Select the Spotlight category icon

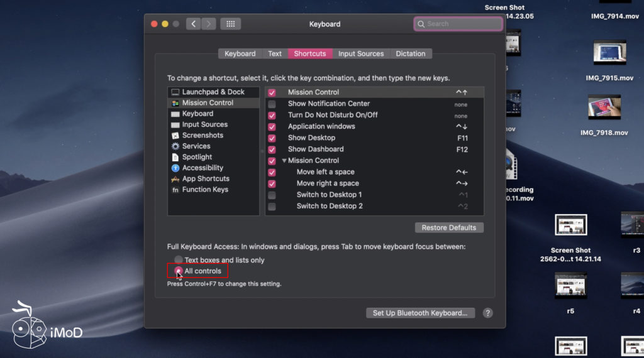[175, 157]
